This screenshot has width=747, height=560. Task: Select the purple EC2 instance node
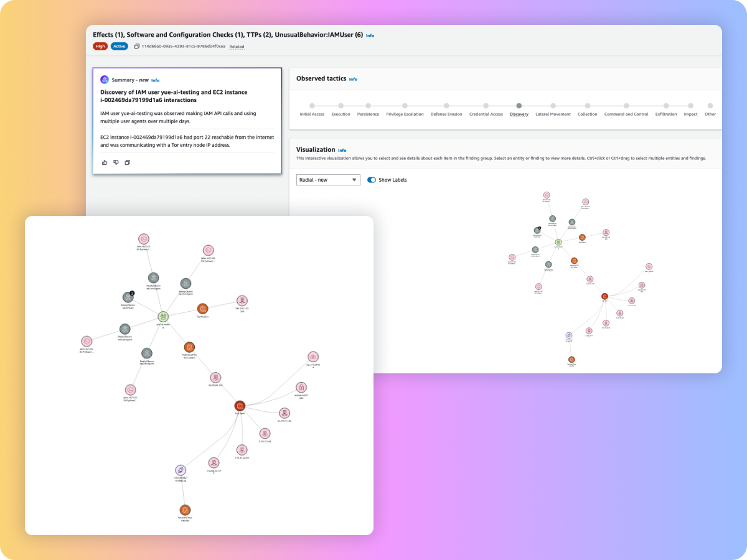[x=180, y=470]
